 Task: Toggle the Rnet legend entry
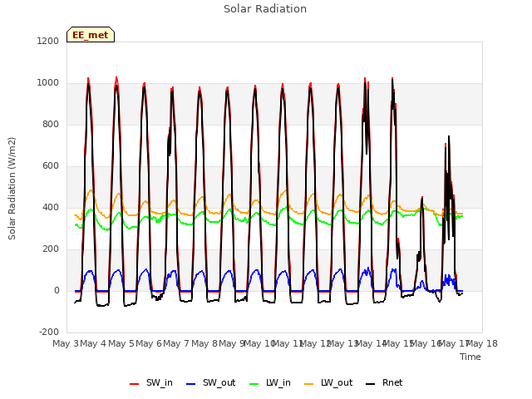click(x=384, y=383)
